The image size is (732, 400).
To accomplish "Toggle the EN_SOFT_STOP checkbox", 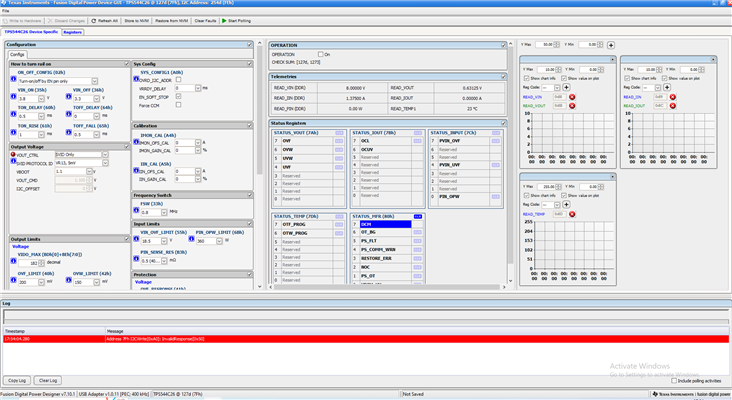I will coord(178,97).
